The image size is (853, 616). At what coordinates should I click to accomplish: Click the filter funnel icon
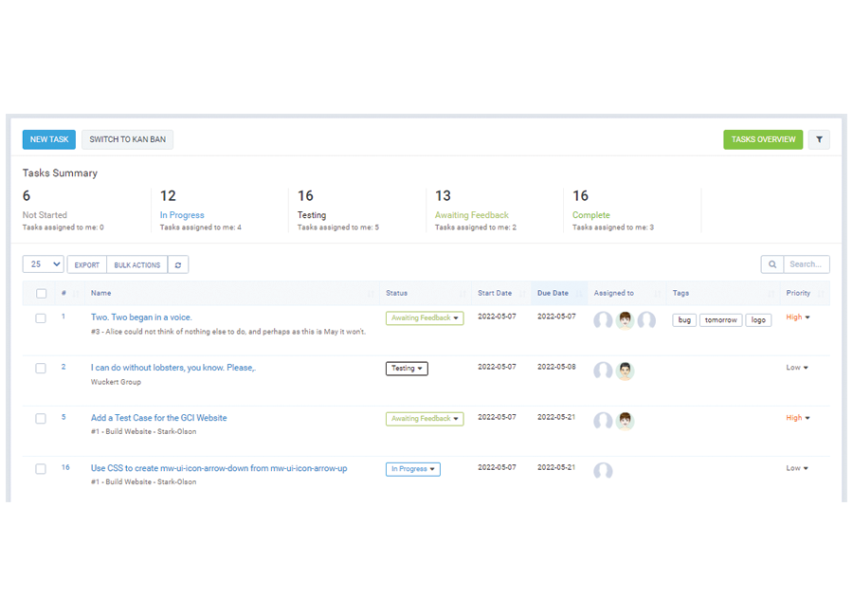click(819, 139)
